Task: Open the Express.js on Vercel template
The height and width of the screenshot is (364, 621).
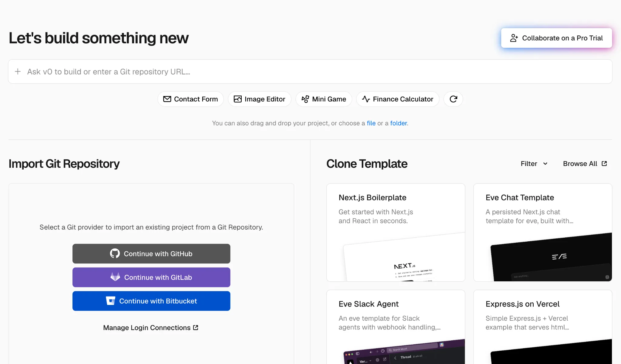Action: [543, 327]
